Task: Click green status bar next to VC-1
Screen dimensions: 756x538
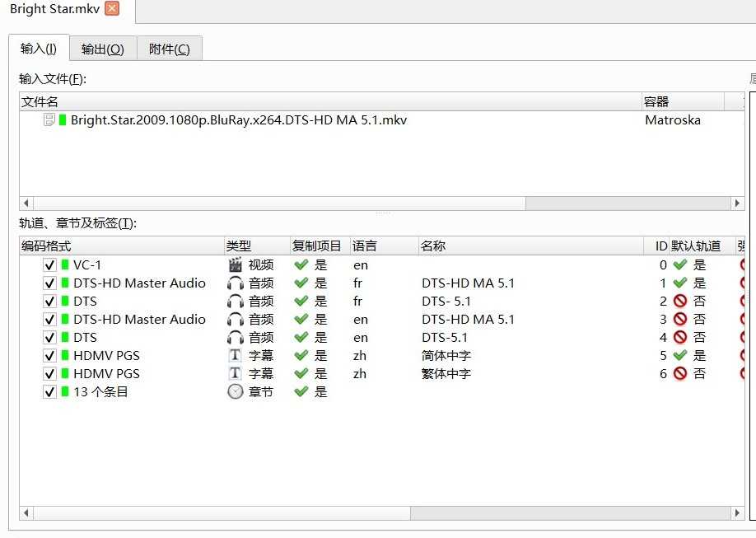Action: (65, 265)
